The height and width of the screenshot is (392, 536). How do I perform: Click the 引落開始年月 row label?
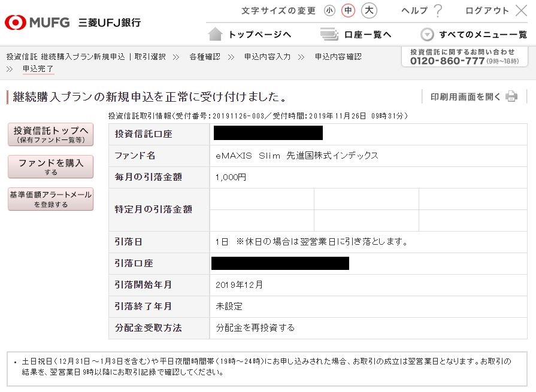143,285
